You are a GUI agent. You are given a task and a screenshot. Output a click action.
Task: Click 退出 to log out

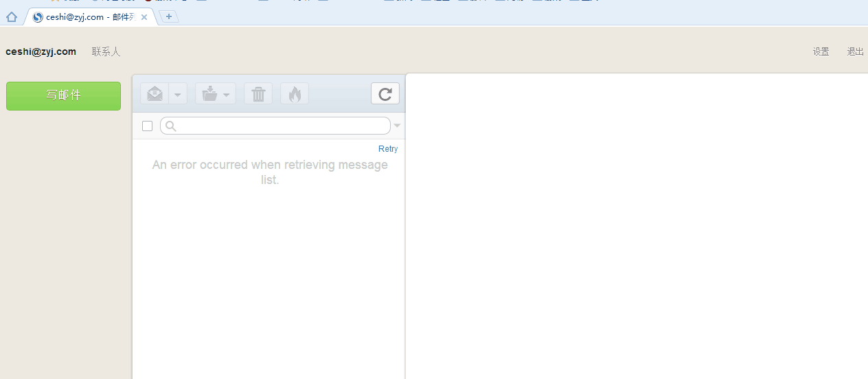pos(855,51)
